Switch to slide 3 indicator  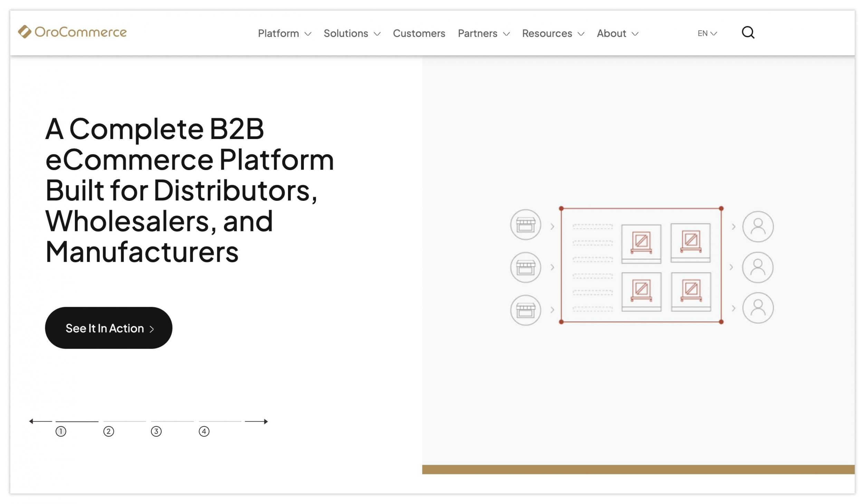pyautogui.click(x=156, y=431)
